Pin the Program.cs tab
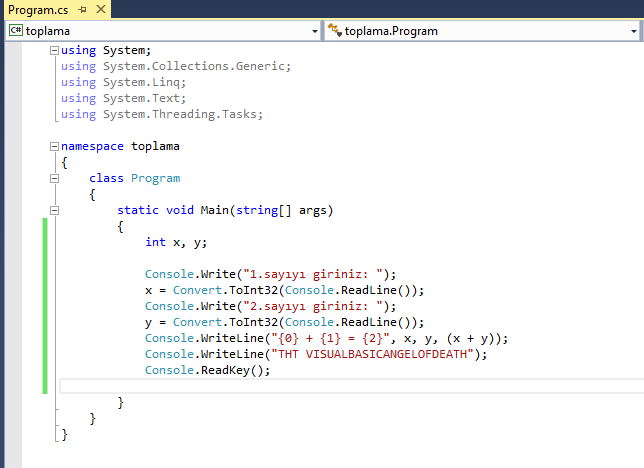 point(83,9)
